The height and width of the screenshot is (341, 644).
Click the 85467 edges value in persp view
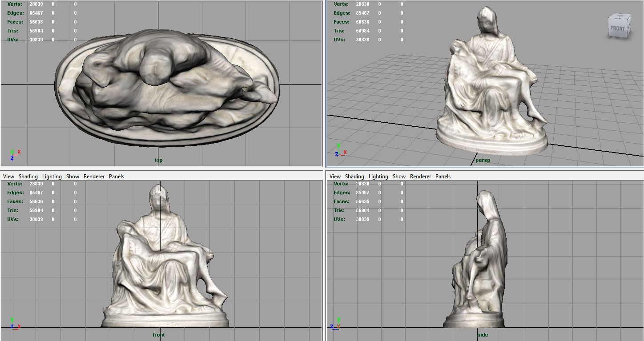pyautogui.click(x=362, y=13)
